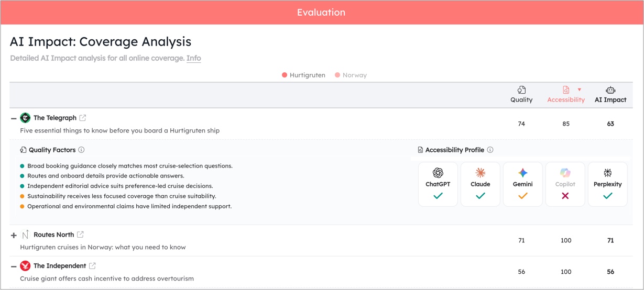Open the Info link
The height and width of the screenshot is (290, 644).
point(194,58)
